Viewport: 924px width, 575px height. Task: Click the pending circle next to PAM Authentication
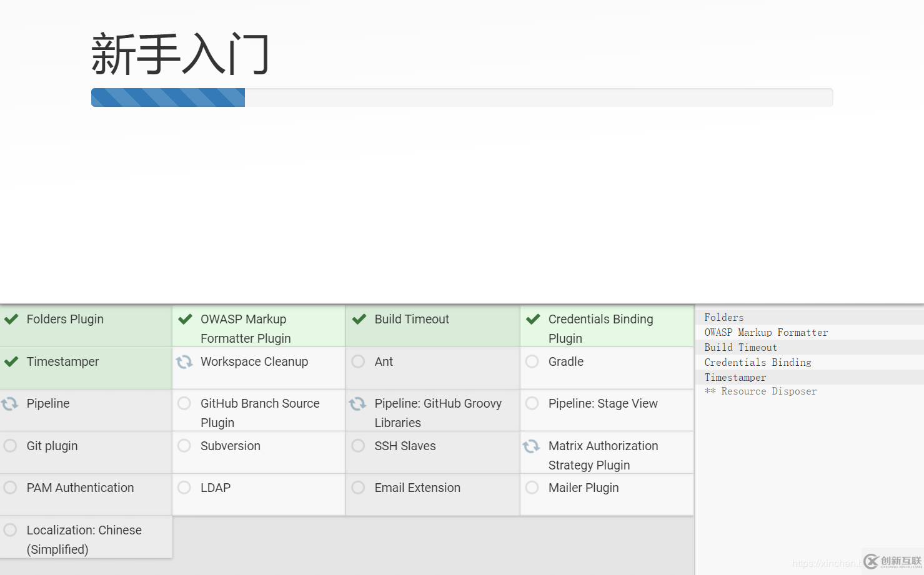coord(10,488)
